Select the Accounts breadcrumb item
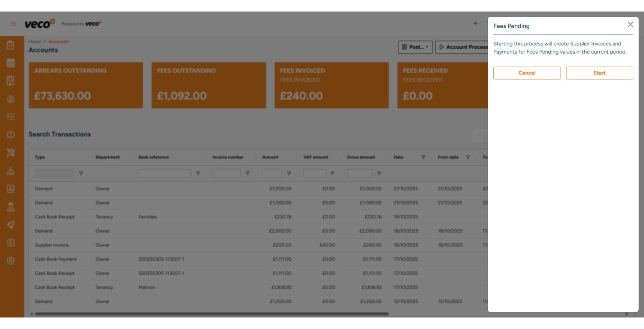This screenshot has height=329, width=644. point(58,41)
